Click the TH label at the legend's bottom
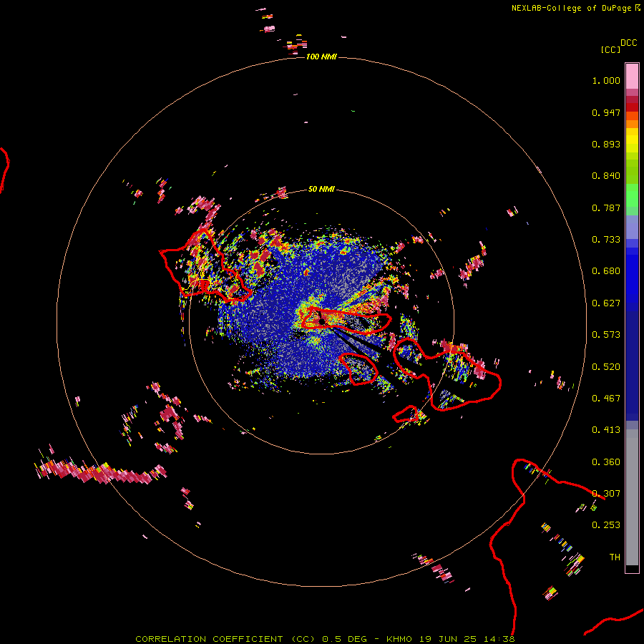644x644 pixels. tap(615, 557)
